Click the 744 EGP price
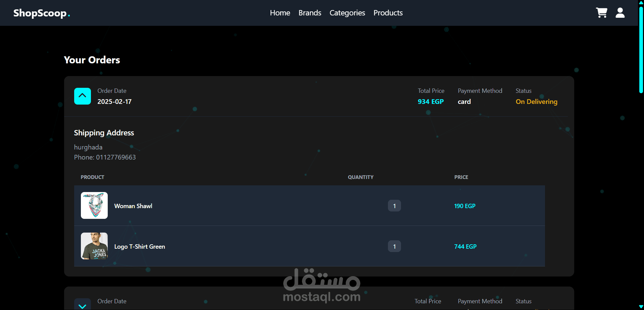This screenshot has width=644, height=310. 465,247
